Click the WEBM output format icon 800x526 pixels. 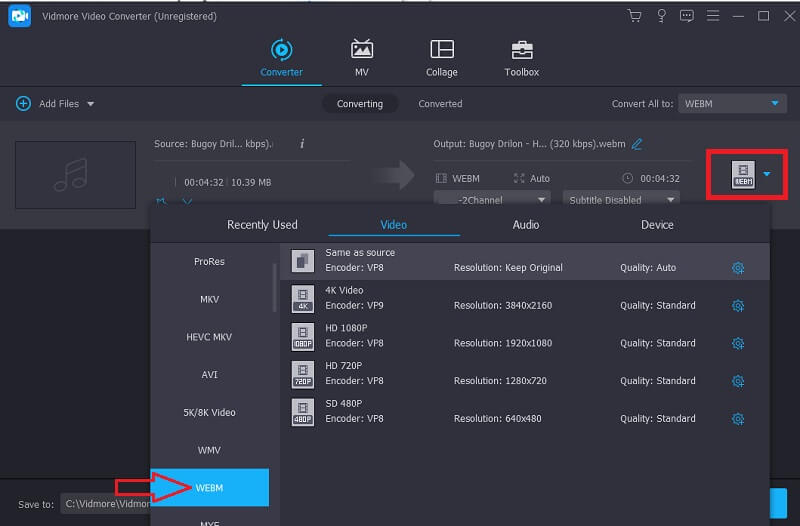click(x=743, y=175)
